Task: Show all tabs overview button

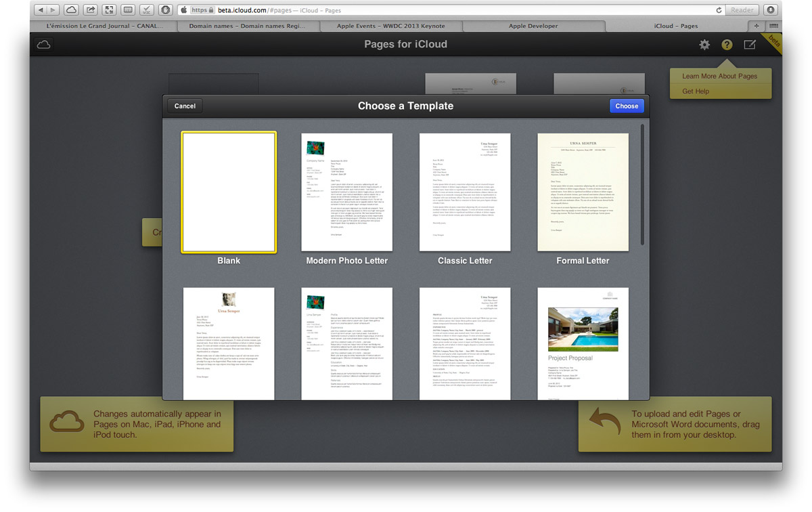Action: click(773, 26)
